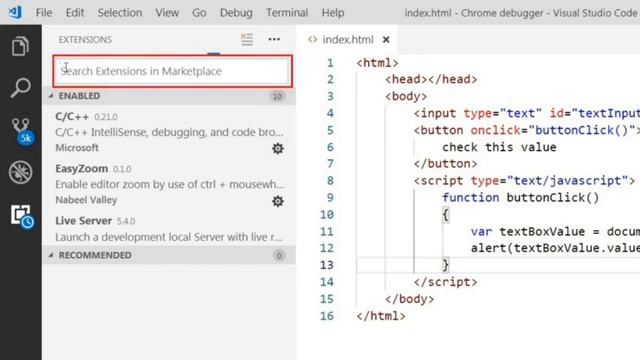Click the closing </button> tag
Viewport: 640px width, 360px height.
[445, 164]
